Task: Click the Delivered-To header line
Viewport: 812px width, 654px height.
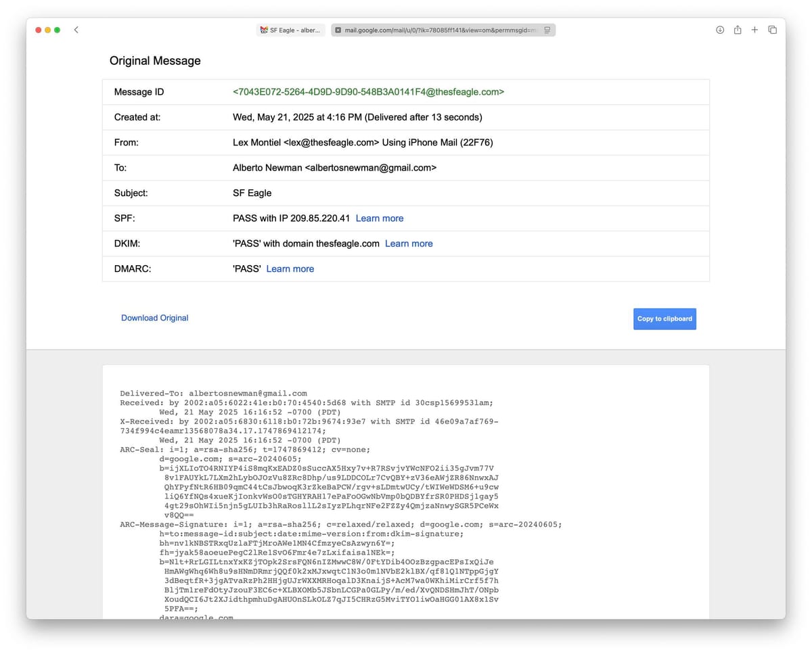Action: (x=214, y=393)
